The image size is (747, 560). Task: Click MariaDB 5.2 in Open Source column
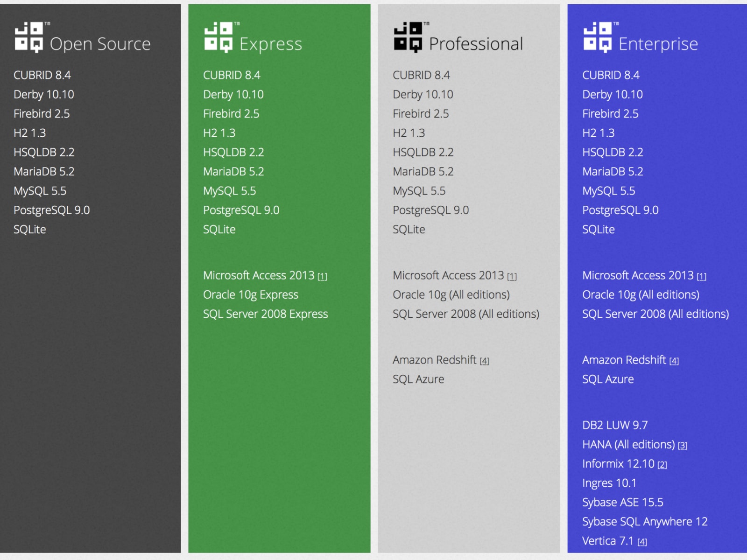tap(44, 172)
